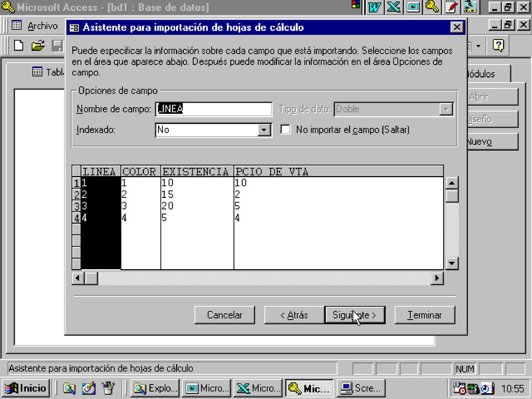Click the Archivo menu table icon

coord(16,25)
